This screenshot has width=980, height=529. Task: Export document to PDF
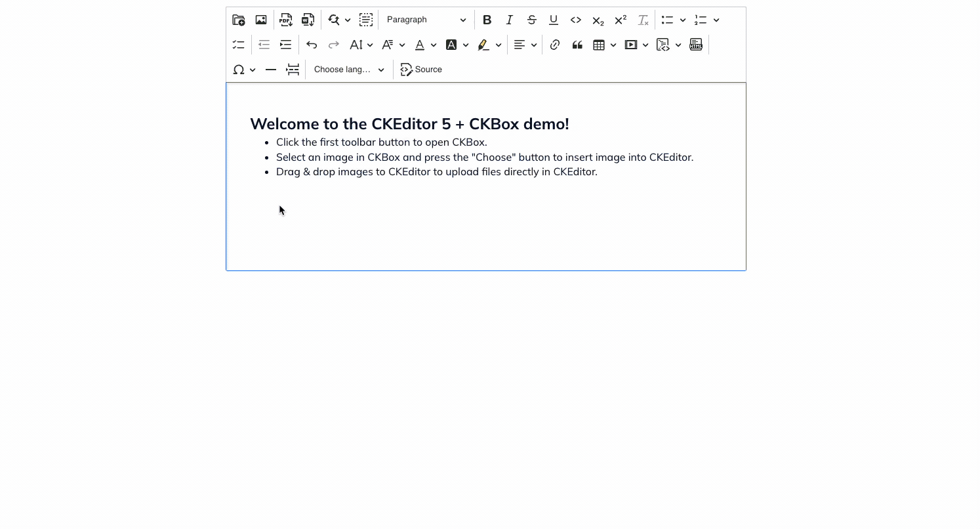[286, 20]
